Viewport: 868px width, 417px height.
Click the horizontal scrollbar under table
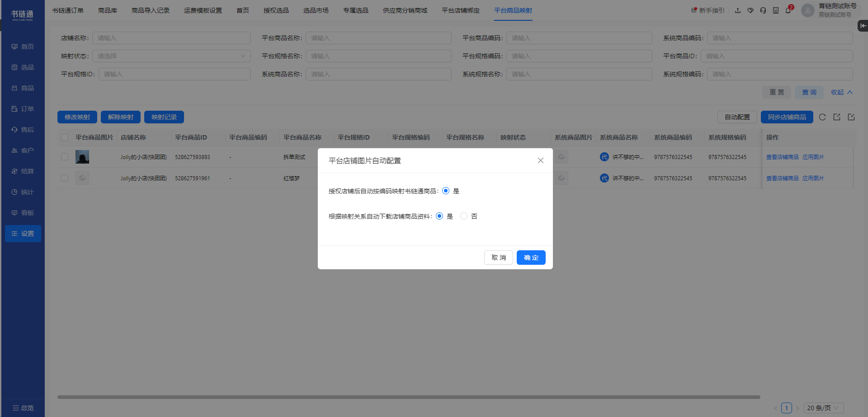tap(409, 397)
